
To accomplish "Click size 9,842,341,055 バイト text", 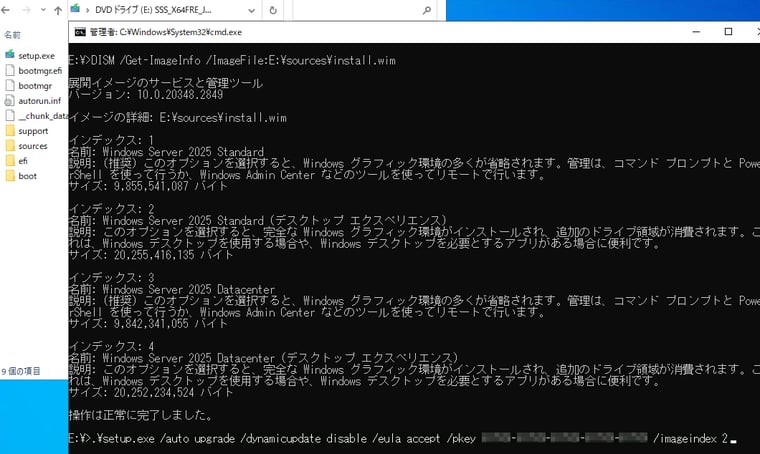I will click(x=148, y=324).
